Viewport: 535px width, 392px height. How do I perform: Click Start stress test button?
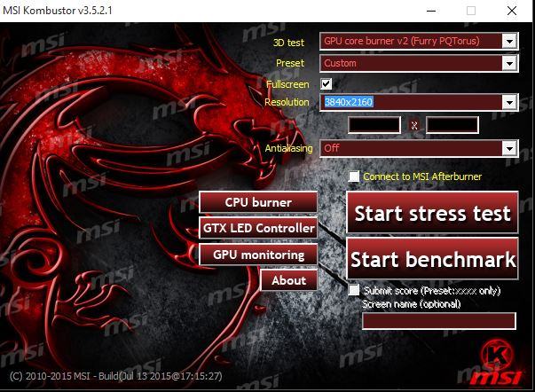pyautogui.click(x=432, y=213)
